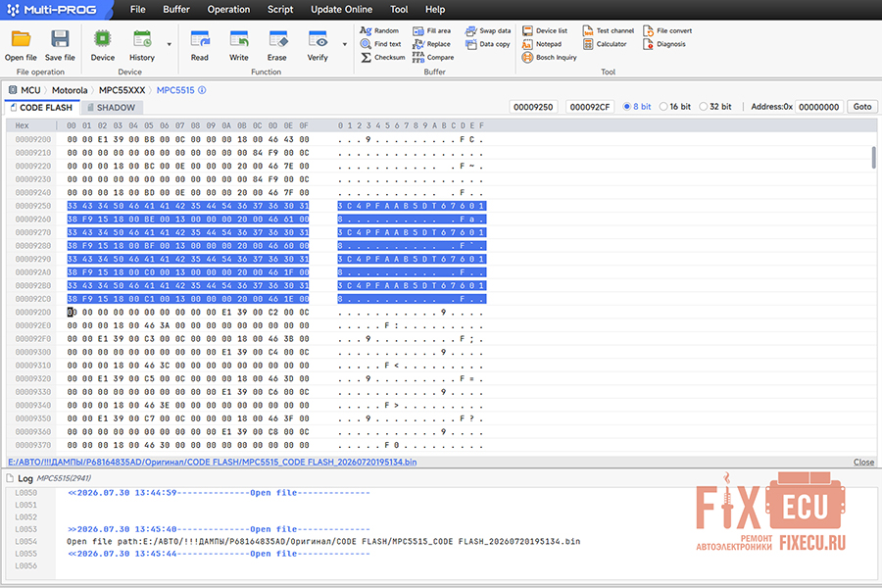The image size is (882, 588).
Task: Expand the Function group dropdown arrow
Action: 344,44
